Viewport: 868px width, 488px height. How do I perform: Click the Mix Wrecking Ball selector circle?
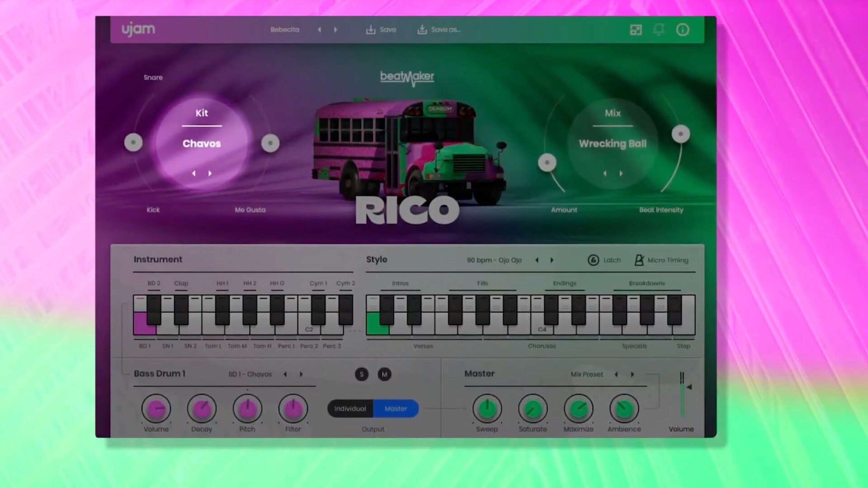click(x=613, y=143)
